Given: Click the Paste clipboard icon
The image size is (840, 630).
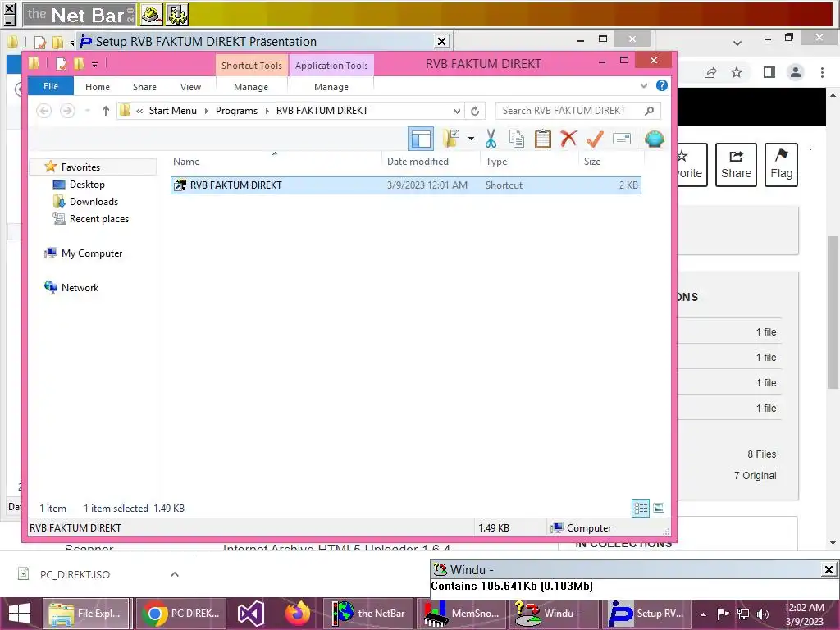Looking at the screenshot, I should point(543,139).
